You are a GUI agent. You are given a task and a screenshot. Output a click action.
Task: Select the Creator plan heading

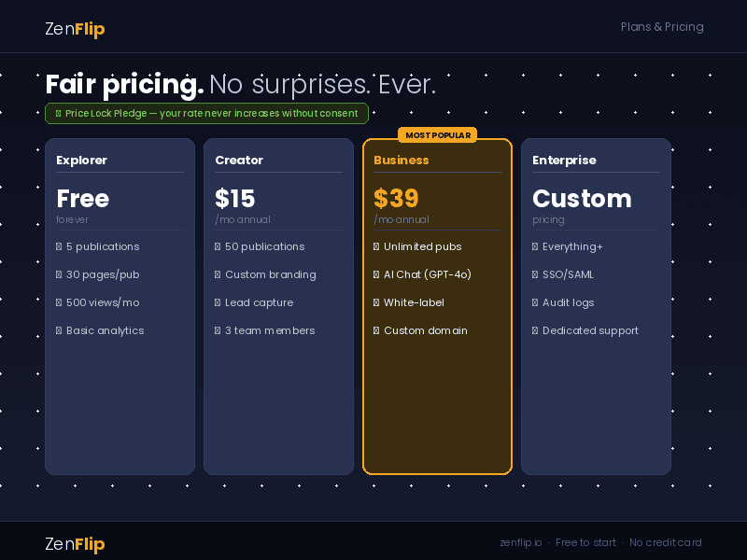[x=239, y=161]
